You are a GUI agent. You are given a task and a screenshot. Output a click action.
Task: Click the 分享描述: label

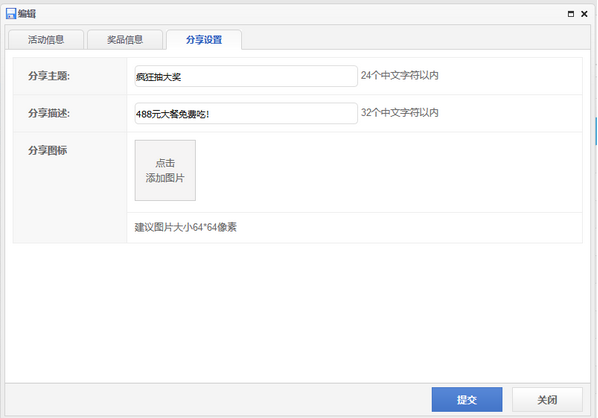pos(49,113)
